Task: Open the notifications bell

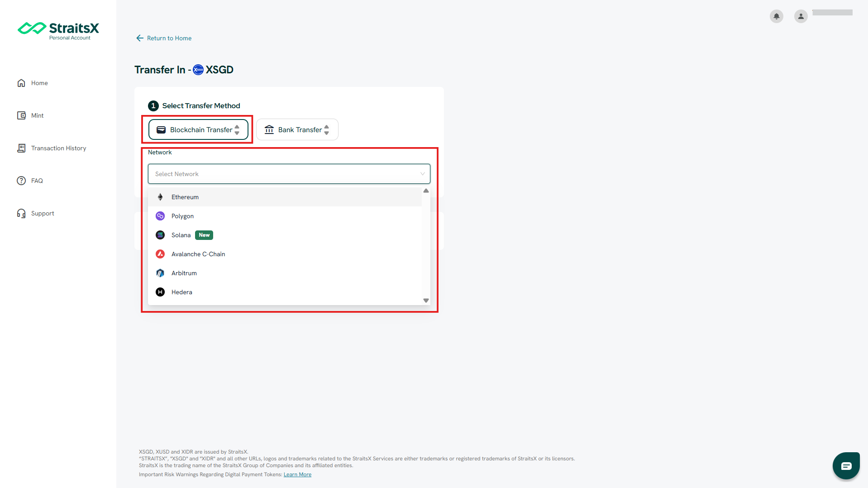Action: pos(777,16)
